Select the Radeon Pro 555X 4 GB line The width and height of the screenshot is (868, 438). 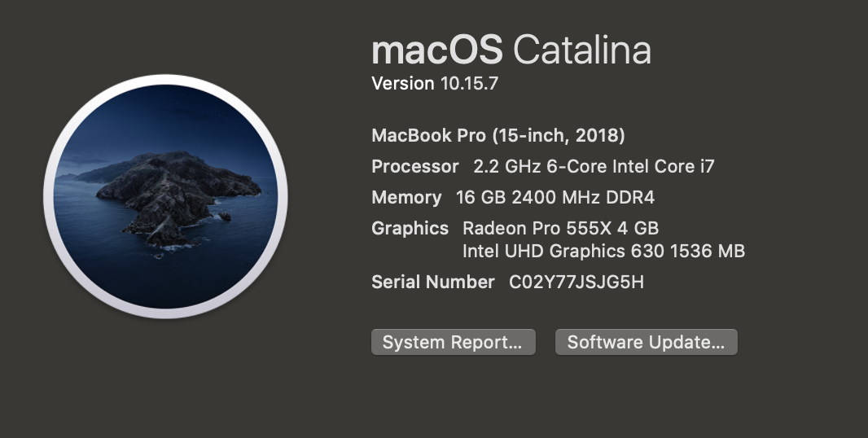(x=560, y=228)
